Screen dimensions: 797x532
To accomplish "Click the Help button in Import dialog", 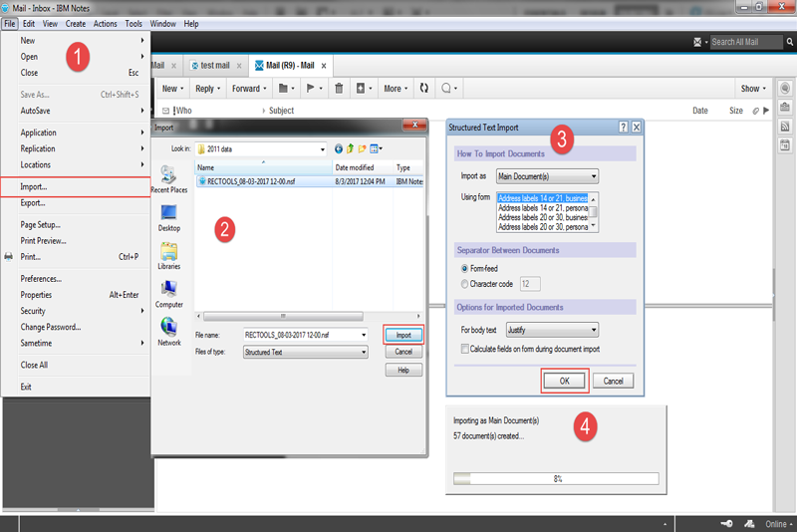I will (403, 370).
